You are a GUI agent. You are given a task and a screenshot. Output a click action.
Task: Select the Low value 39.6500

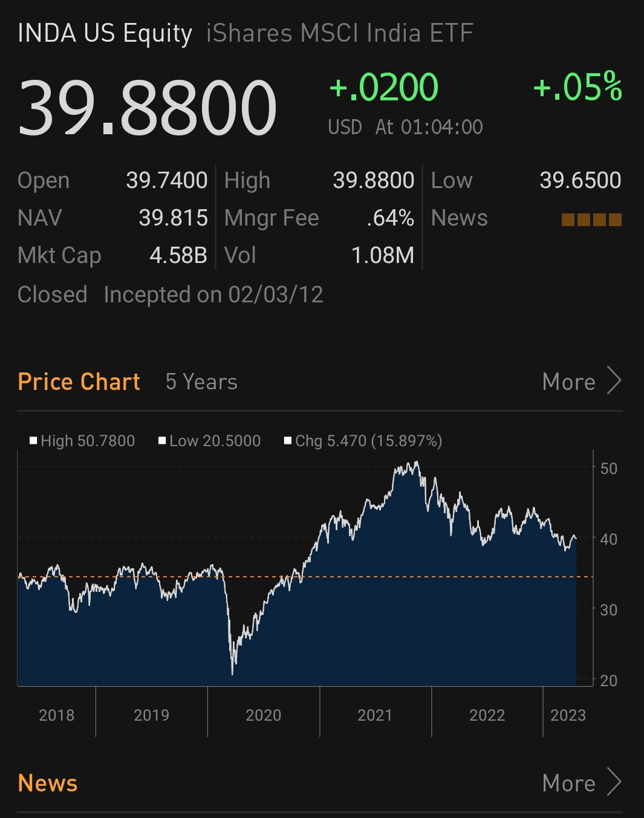pyautogui.click(x=581, y=180)
